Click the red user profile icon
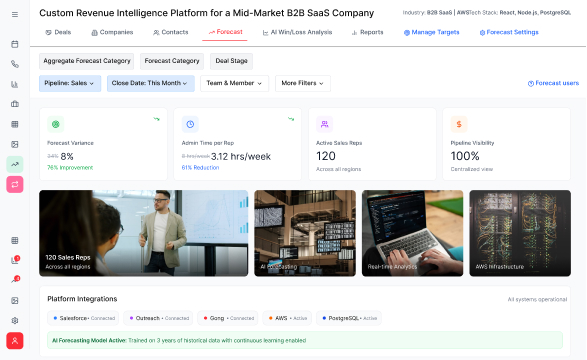 [x=15, y=341]
